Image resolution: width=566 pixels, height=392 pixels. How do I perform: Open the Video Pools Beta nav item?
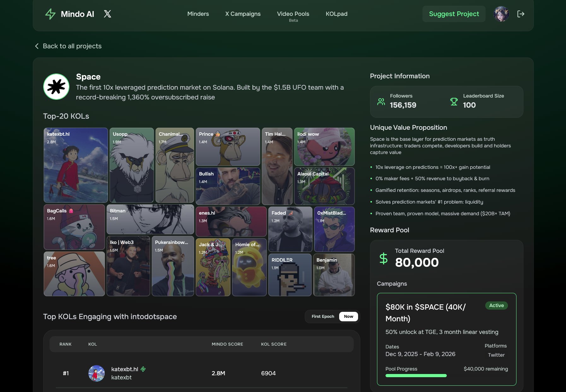pyautogui.click(x=293, y=16)
